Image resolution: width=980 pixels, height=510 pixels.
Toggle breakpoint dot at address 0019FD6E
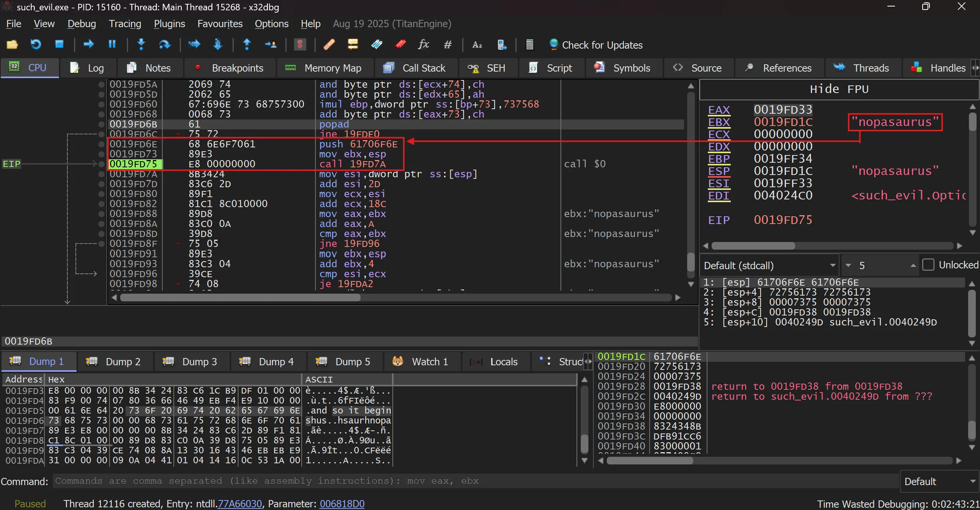point(101,144)
